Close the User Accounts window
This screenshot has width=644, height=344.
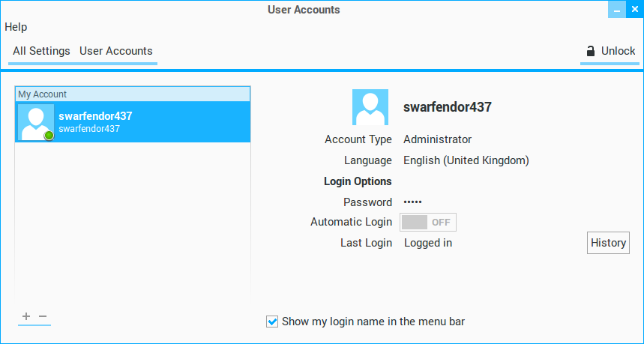click(x=634, y=10)
